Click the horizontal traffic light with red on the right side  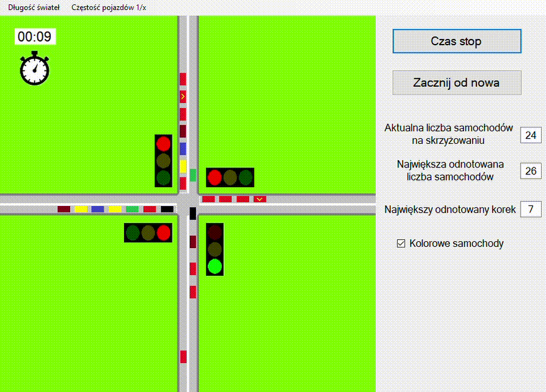click(x=148, y=233)
